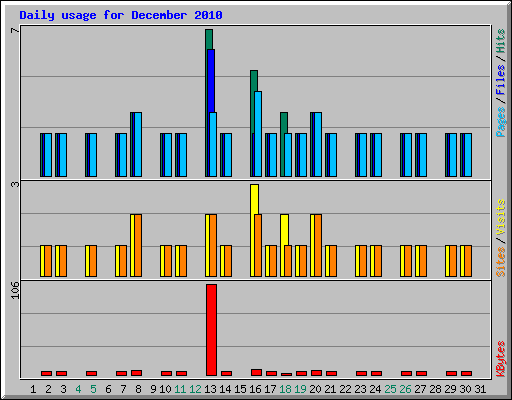The image size is (512, 400).
Task: Click the "Daily usage for December 2010" title
Action: click(121, 15)
